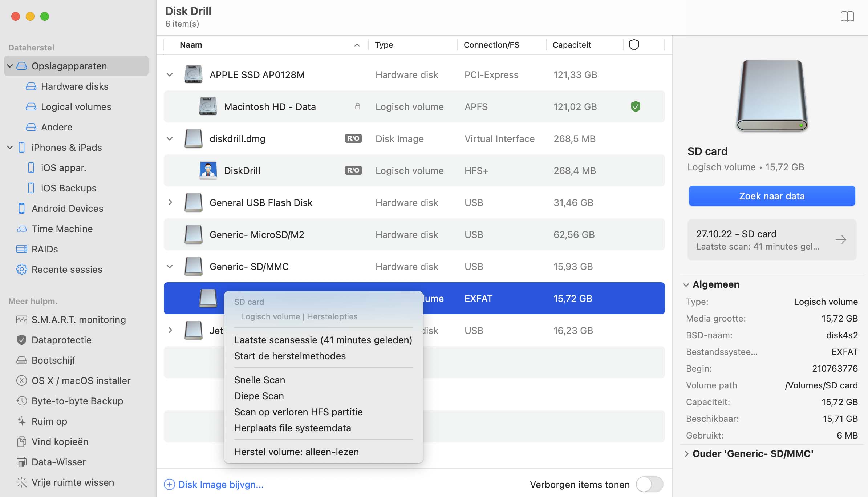The image size is (868, 497).
Task: Open Logical volumes in sidebar
Action: click(76, 106)
